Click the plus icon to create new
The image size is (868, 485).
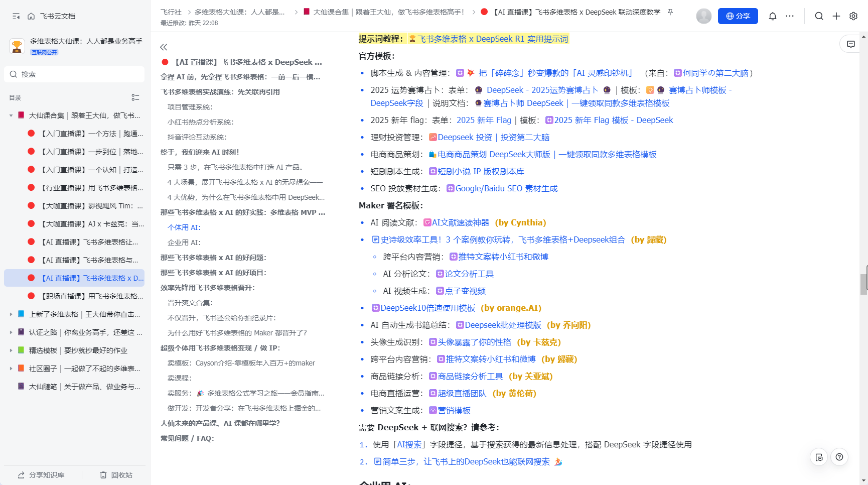coord(836,16)
